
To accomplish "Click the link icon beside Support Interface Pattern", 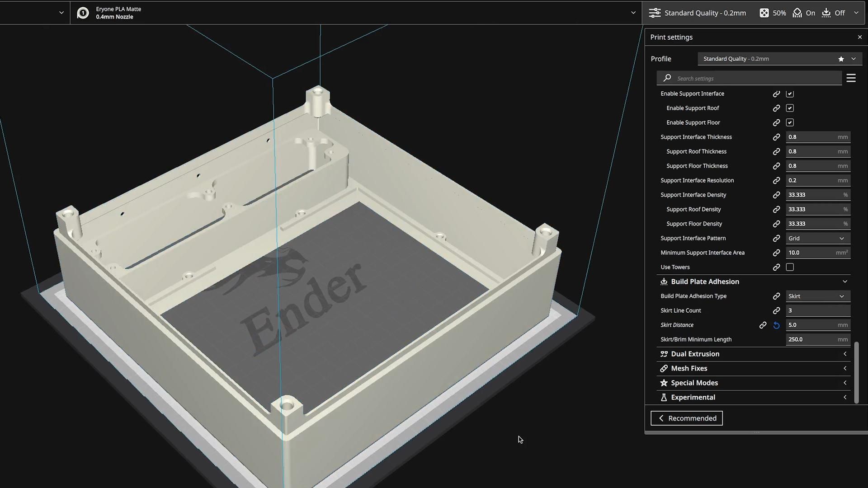I will (x=776, y=238).
